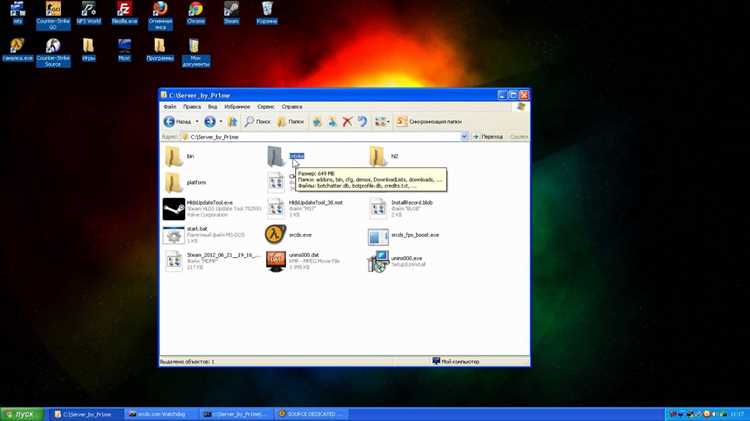Switch to the srcds.com Watchdog taskbar button

(161, 414)
